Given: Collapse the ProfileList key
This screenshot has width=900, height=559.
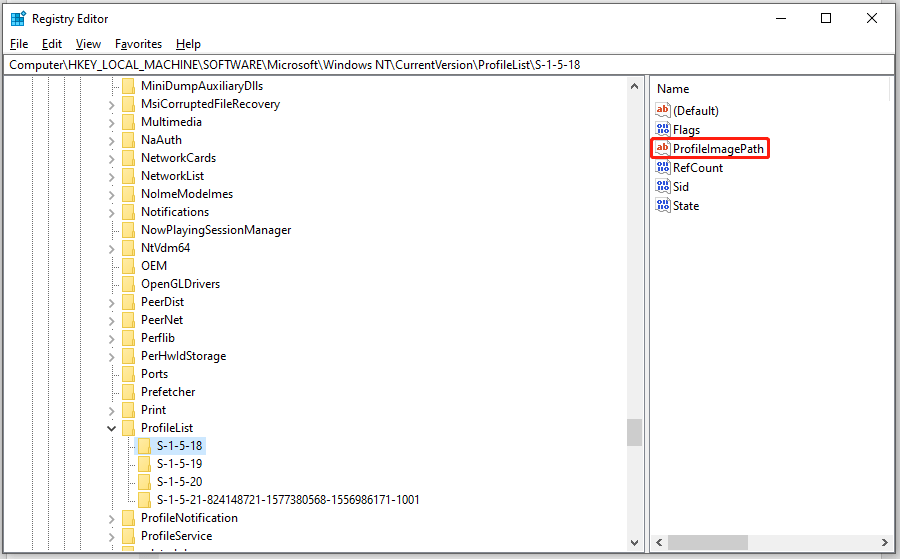Looking at the screenshot, I should (112, 428).
